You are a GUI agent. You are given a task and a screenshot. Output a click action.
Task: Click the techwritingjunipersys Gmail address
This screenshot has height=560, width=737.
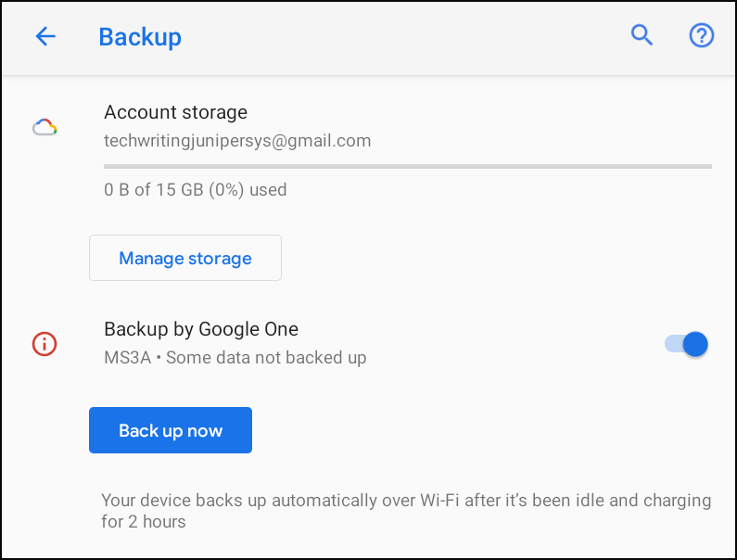tap(237, 141)
